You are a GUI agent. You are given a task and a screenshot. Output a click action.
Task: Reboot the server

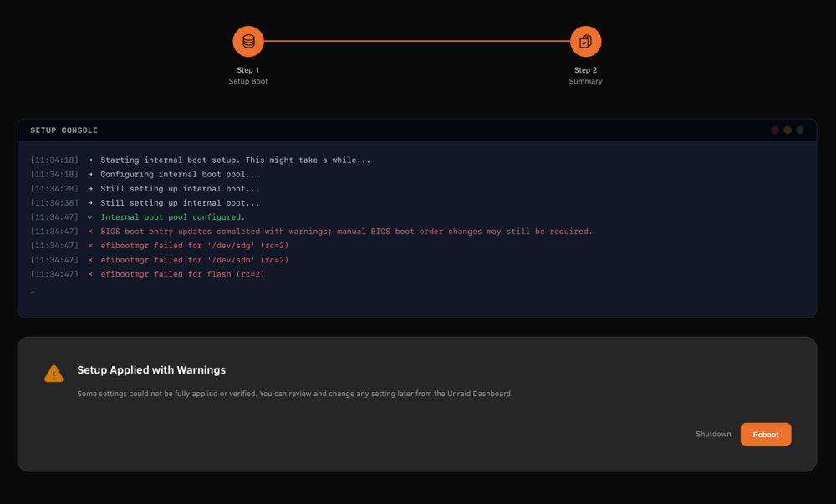pyautogui.click(x=766, y=434)
